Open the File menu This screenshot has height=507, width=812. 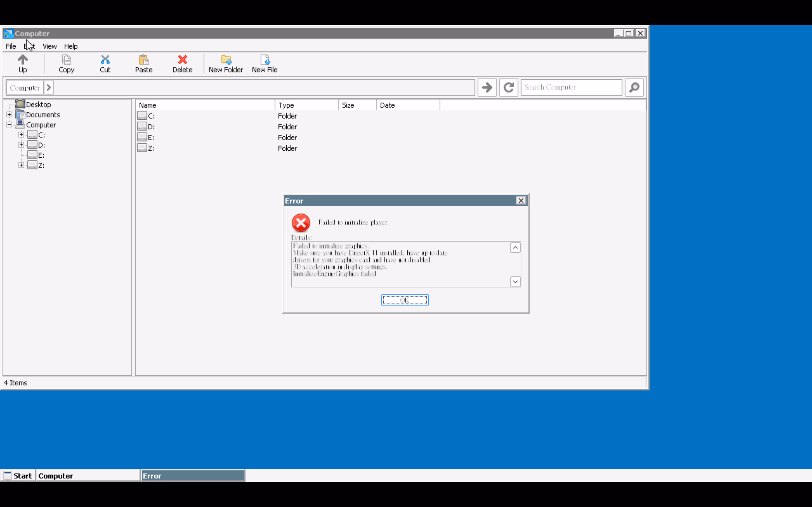pos(11,46)
